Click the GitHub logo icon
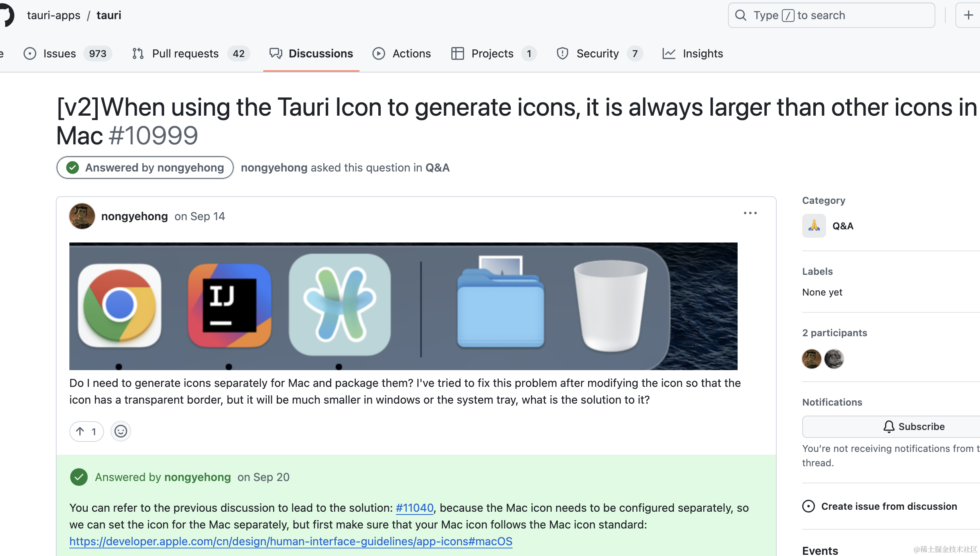 [x=6, y=15]
